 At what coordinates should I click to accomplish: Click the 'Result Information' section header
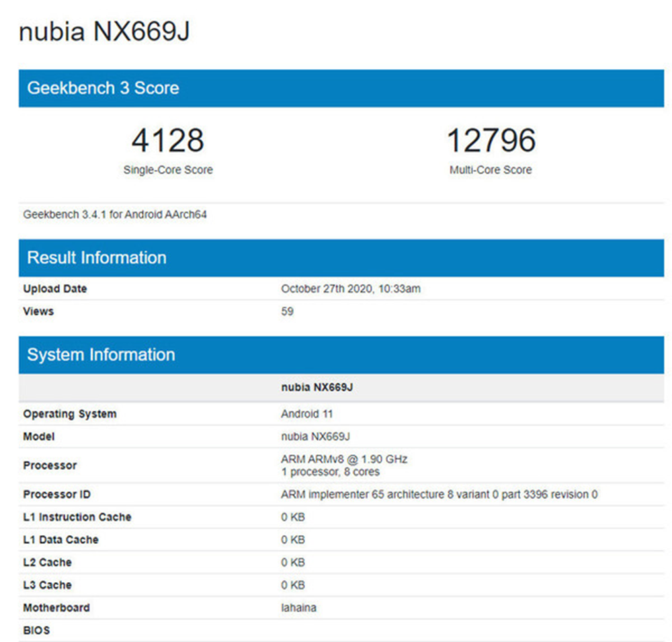pos(341,258)
